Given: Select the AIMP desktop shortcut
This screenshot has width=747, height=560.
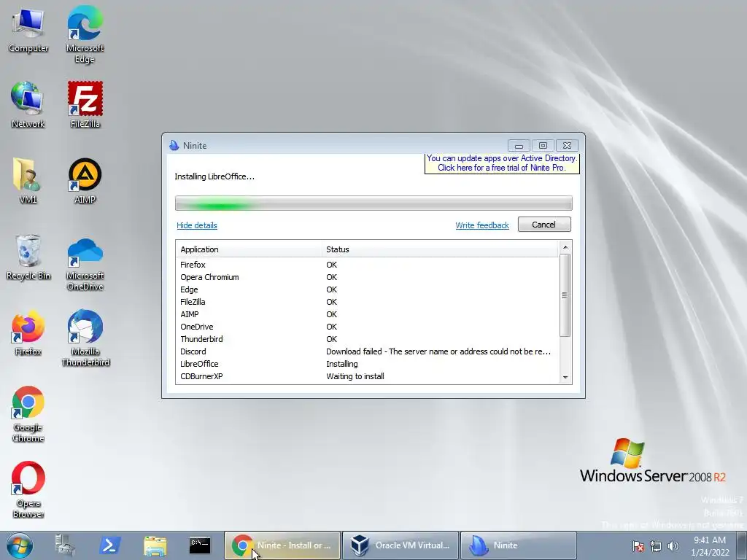Looking at the screenshot, I should [x=85, y=181].
